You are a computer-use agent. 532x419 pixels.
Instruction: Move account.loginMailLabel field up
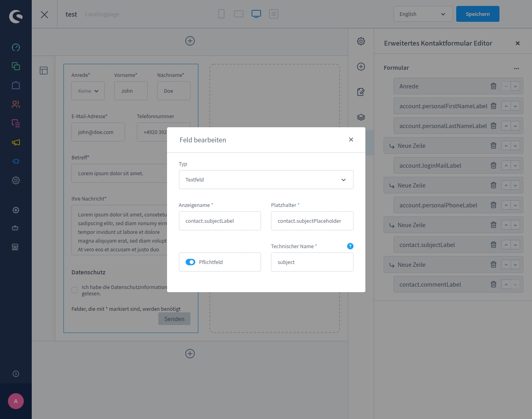pos(506,165)
